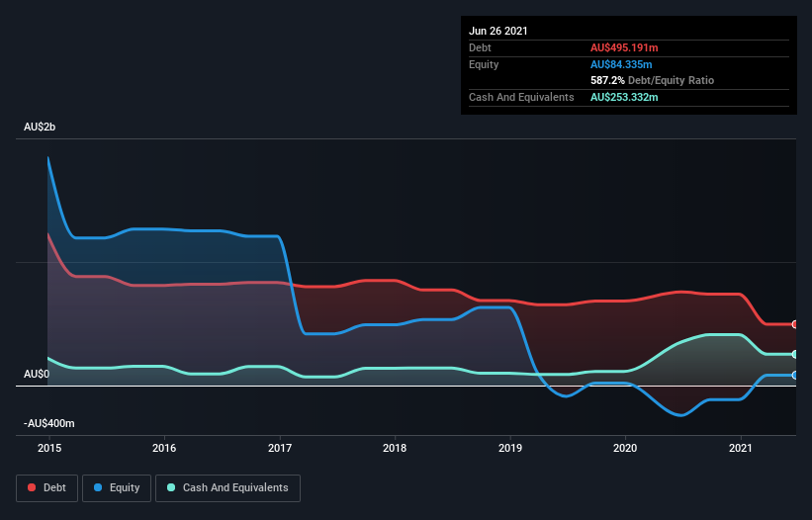Click the Equity row label in tooltip

pos(484,64)
